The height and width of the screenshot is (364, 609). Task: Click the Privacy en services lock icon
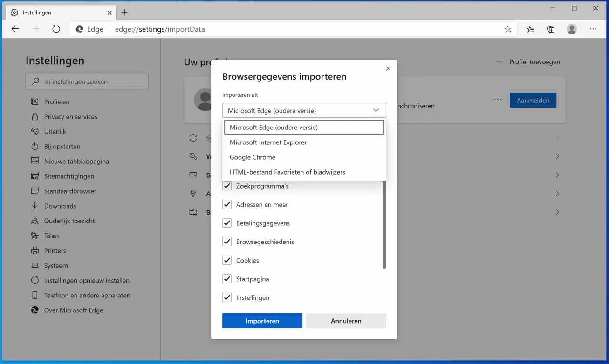coord(34,116)
